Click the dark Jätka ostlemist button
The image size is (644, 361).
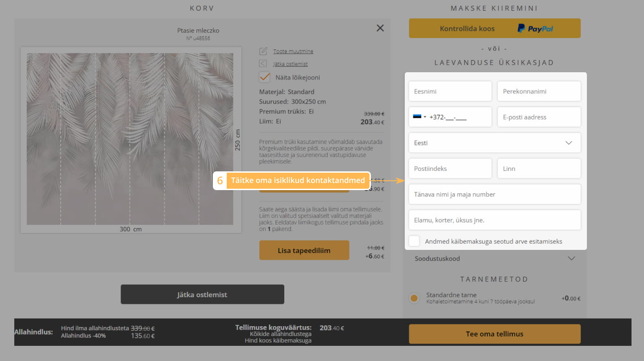tap(202, 295)
